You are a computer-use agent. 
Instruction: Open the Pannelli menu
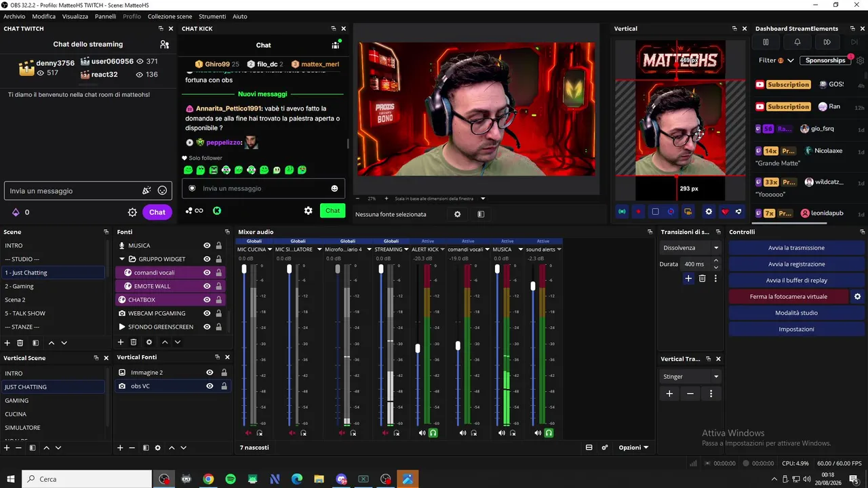point(105,16)
